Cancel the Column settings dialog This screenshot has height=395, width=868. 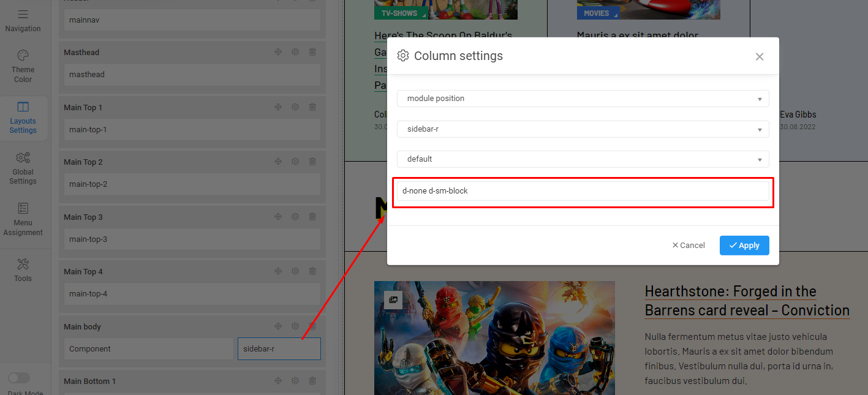(x=689, y=246)
